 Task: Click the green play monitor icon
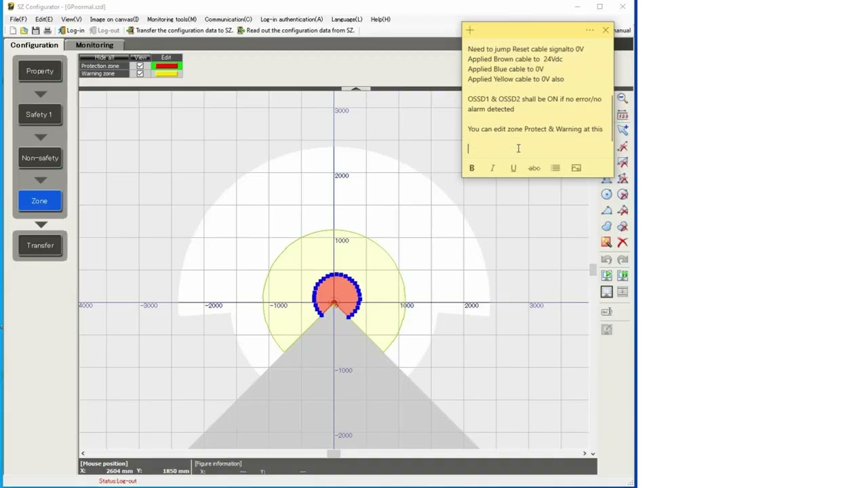pos(606,275)
